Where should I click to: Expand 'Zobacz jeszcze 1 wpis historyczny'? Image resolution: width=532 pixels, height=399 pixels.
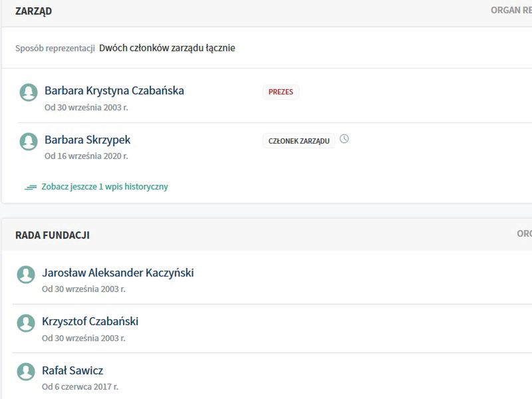point(104,187)
